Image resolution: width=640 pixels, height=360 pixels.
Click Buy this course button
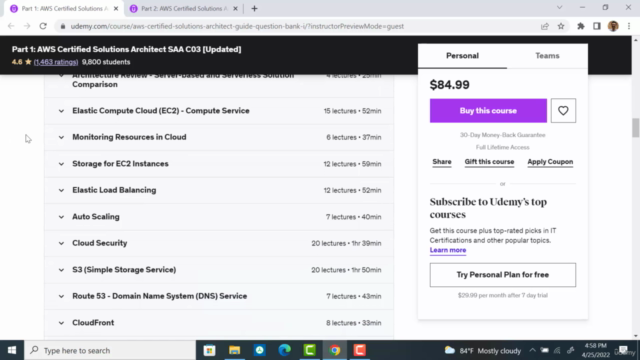pos(488,111)
